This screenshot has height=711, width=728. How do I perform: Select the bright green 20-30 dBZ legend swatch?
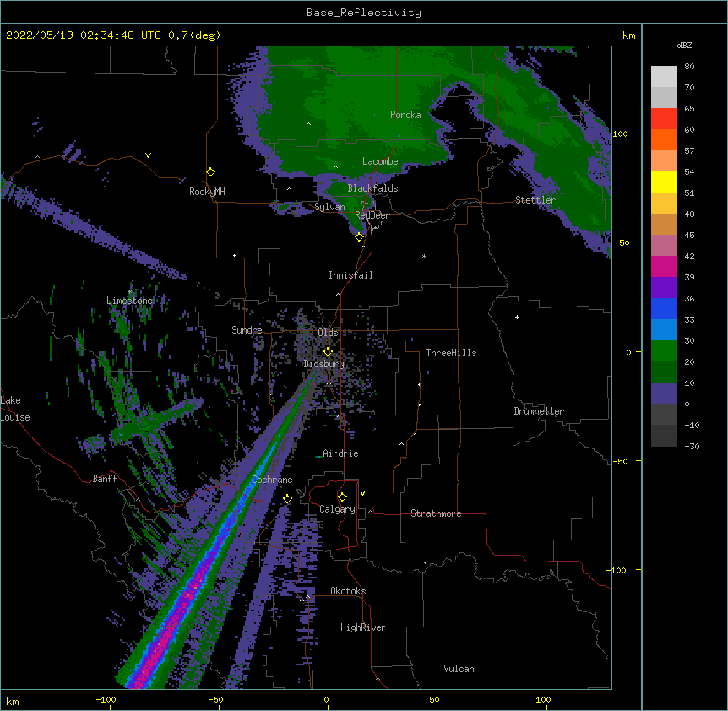click(664, 351)
